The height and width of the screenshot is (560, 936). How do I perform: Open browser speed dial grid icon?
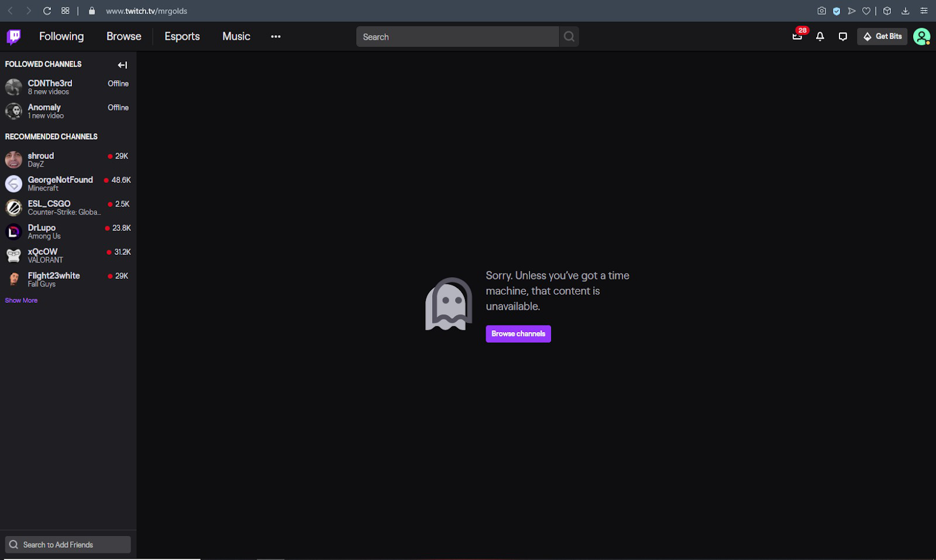66,11
